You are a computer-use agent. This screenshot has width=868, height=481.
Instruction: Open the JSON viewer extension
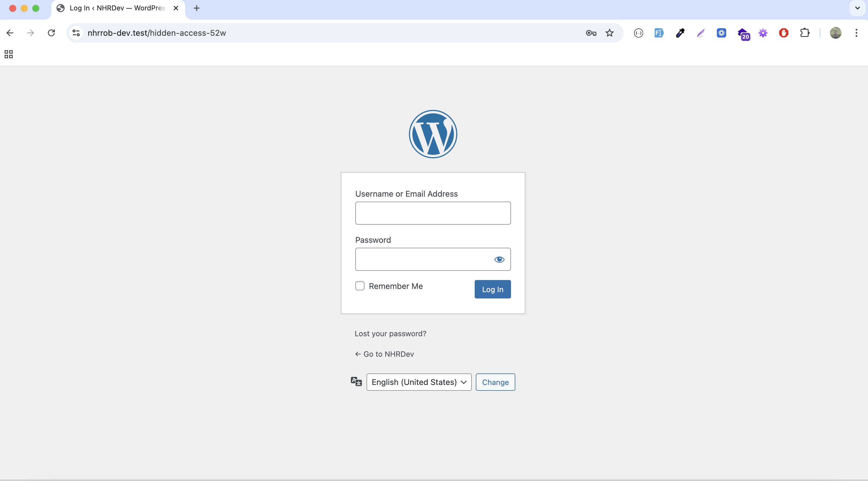pos(638,33)
